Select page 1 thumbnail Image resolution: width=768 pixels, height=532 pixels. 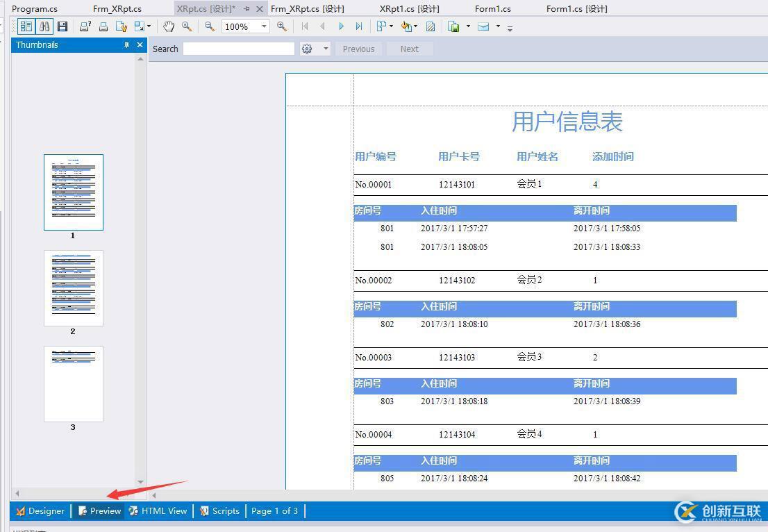click(x=74, y=192)
